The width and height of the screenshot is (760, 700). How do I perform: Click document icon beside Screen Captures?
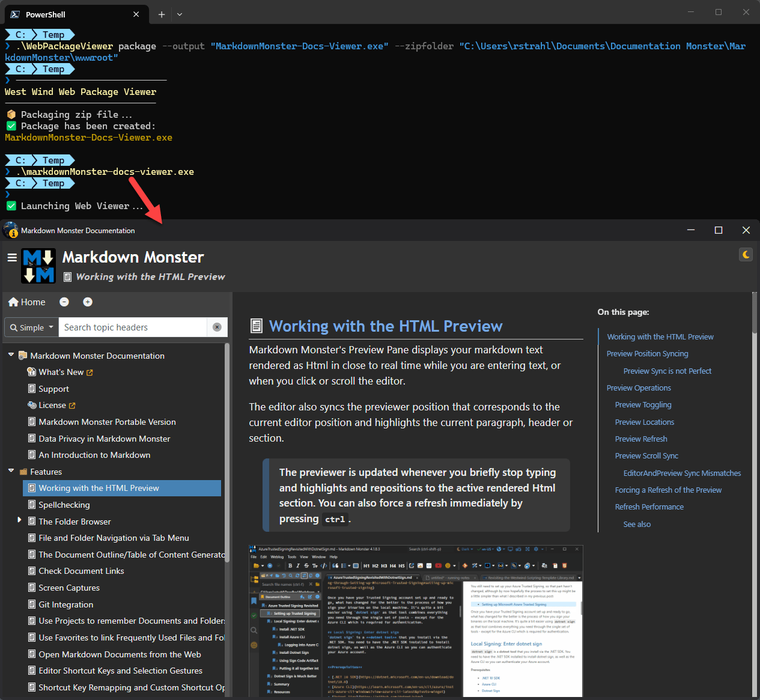pyautogui.click(x=32, y=588)
